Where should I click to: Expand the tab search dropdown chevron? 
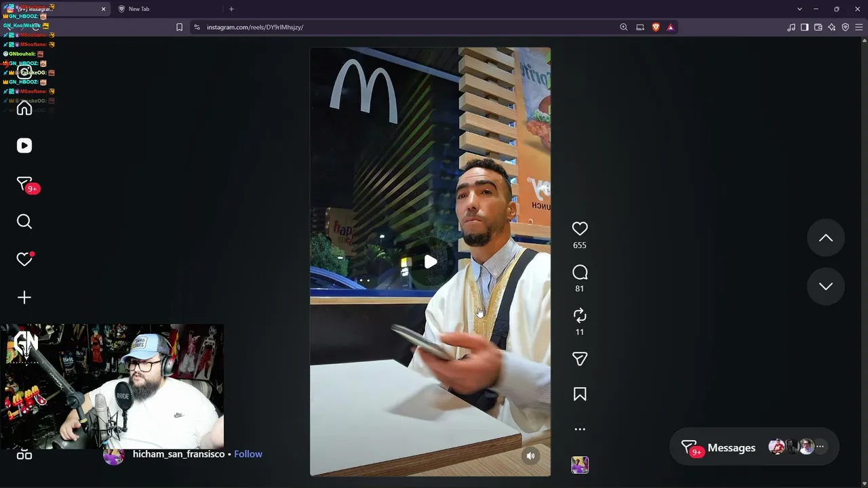tap(800, 9)
